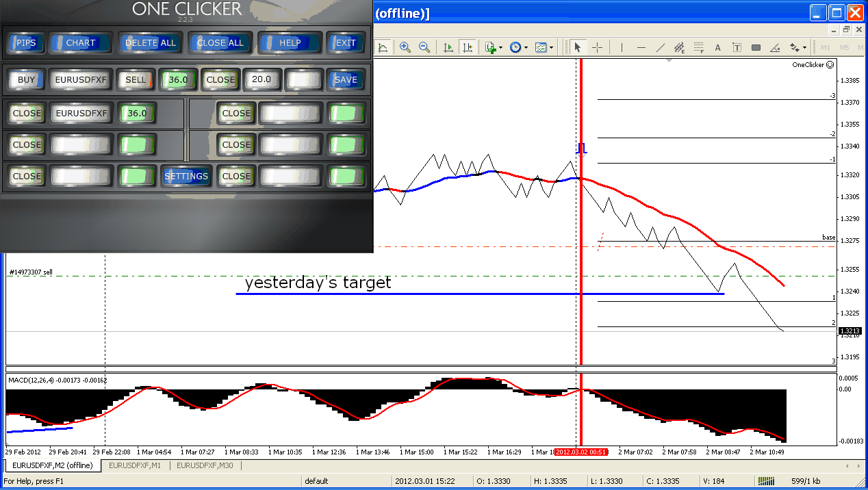868x490 pixels.
Task: Click the connection bars icon in status bar
Action: pos(767,481)
